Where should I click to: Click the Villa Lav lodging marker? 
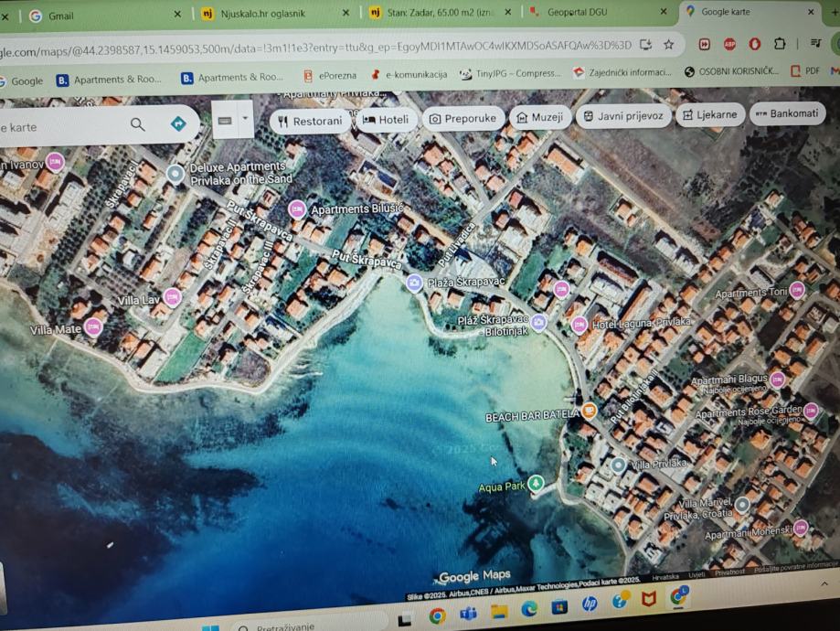click(173, 297)
